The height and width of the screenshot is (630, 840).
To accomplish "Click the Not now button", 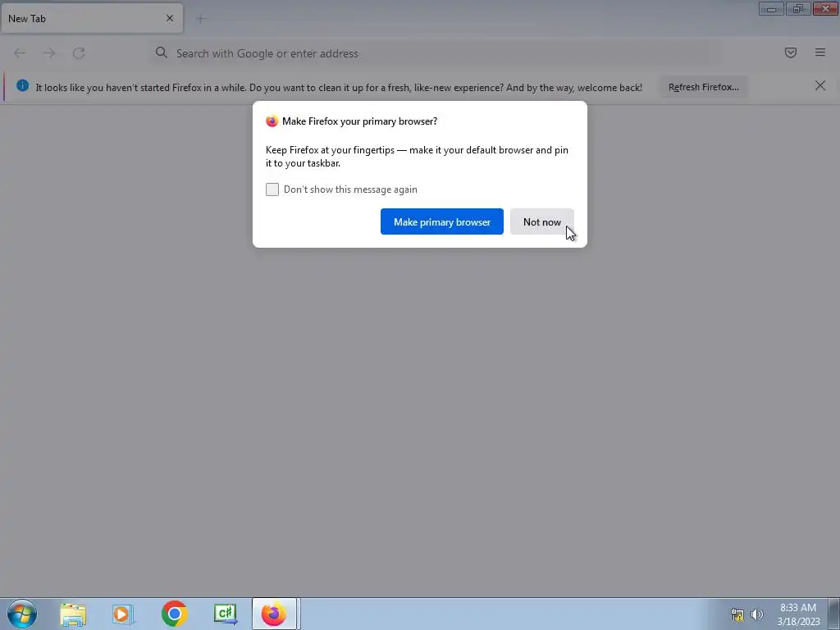I will coord(541,221).
